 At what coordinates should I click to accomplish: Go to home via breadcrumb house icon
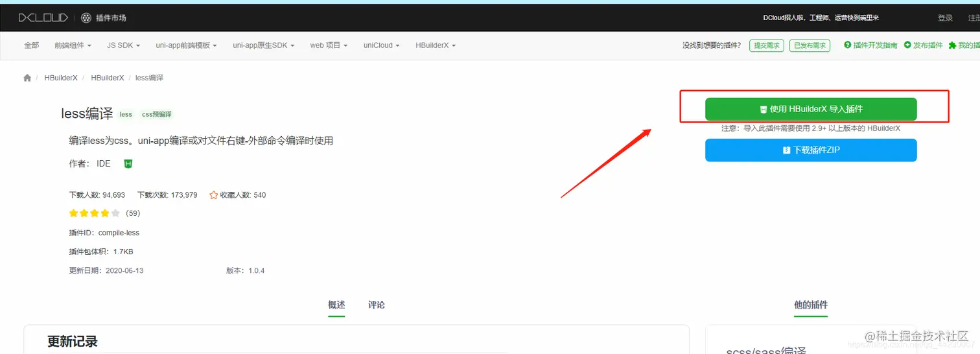tap(27, 78)
